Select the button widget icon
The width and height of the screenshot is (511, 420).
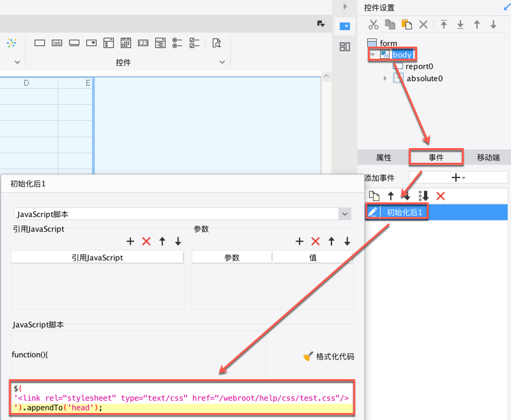tap(74, 43)
